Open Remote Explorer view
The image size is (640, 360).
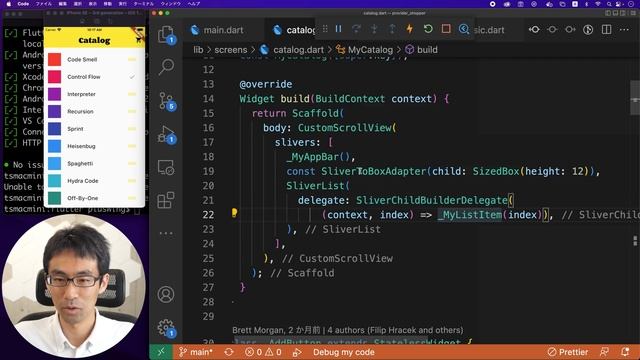click(166, 167)
